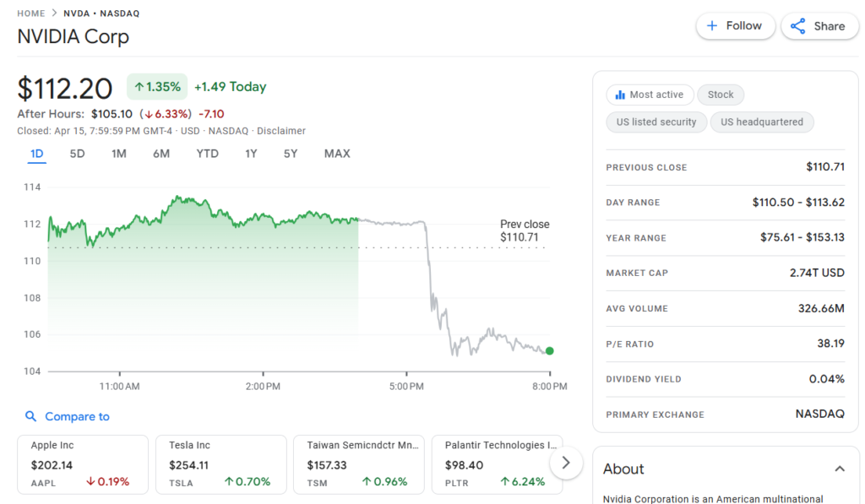Click the 5:00 PM axis label

click(406, 387)
